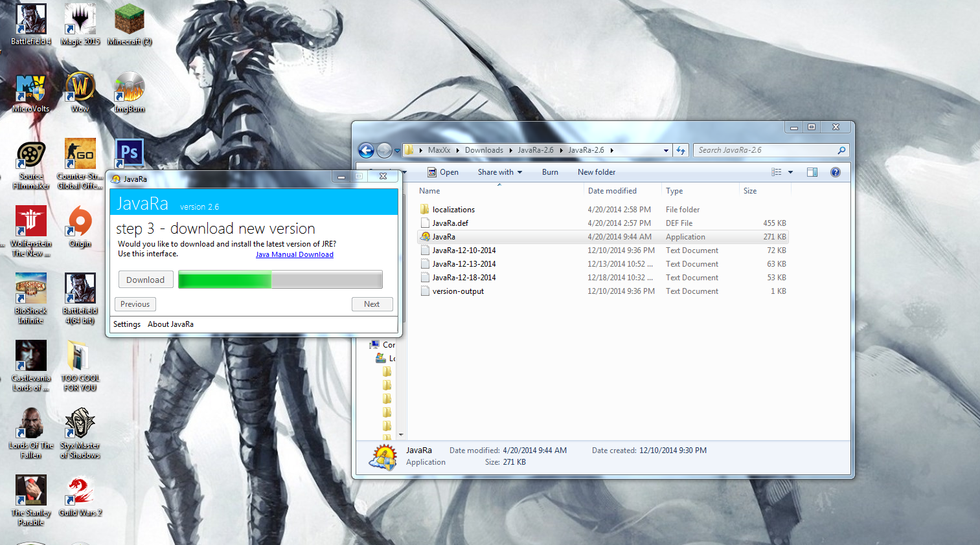Expand the view options dropdown arrow
The image size is (980, 545).
pos(790,172)
